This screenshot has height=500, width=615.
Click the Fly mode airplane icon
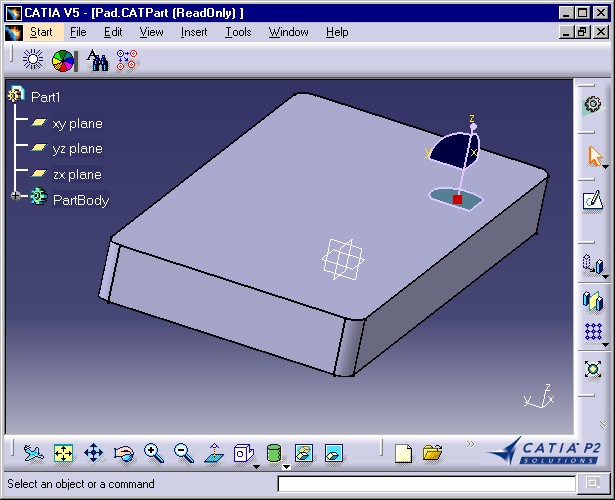(33, 453)
